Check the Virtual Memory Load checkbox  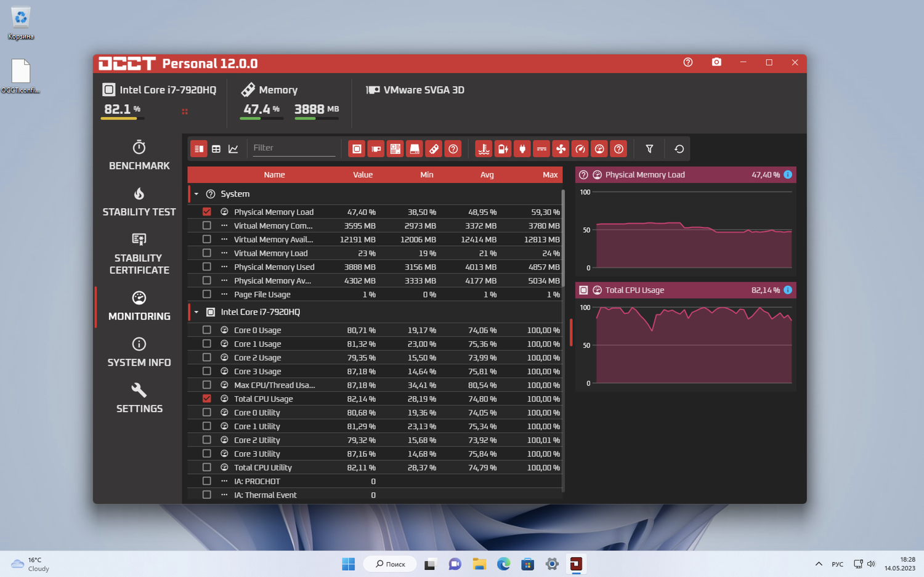pyautogui.click(x=207, y=253)
